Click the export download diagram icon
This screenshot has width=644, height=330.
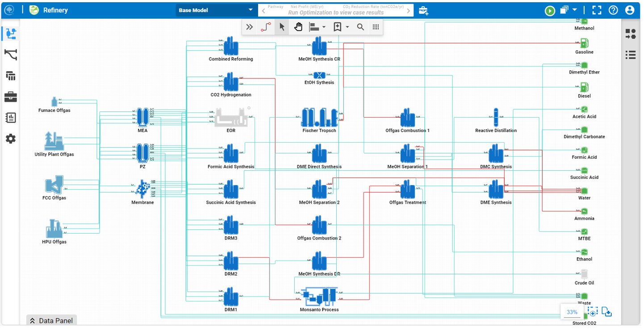click(x=606, y=312)
